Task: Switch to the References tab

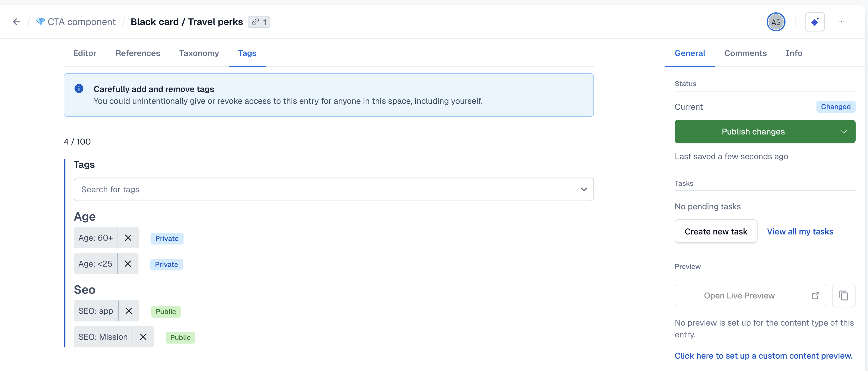Action: pos(138,53)
